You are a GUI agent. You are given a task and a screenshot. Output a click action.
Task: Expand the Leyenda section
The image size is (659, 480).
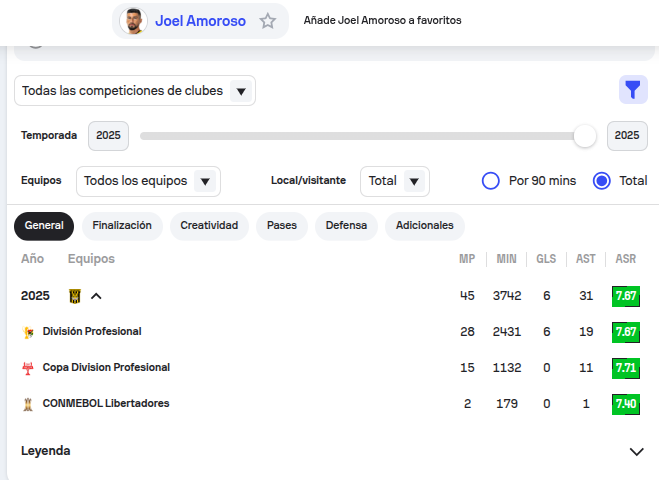pyautogui.click(x=636, y=451)
